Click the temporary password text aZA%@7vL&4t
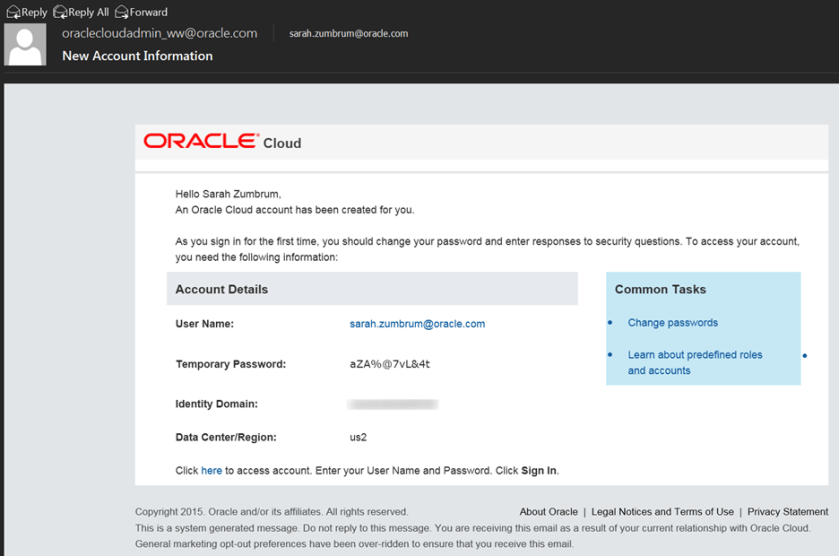This screenshot has height=556, width=839. tap(390, 364)
